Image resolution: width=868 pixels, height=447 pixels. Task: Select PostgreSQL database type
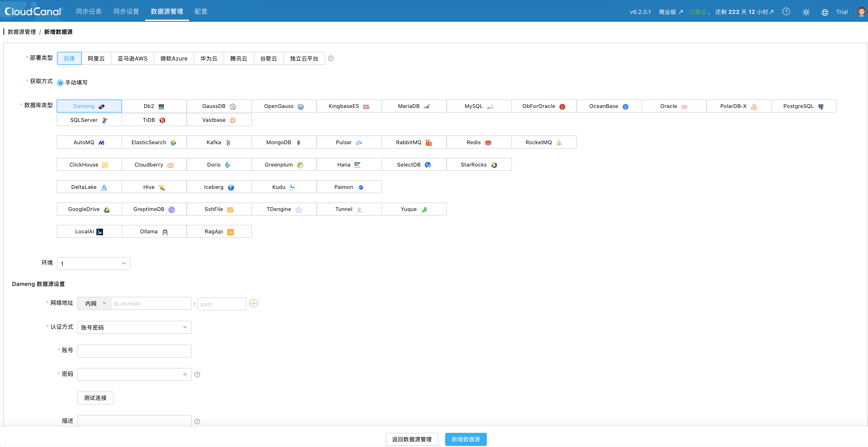pos(804,106)
